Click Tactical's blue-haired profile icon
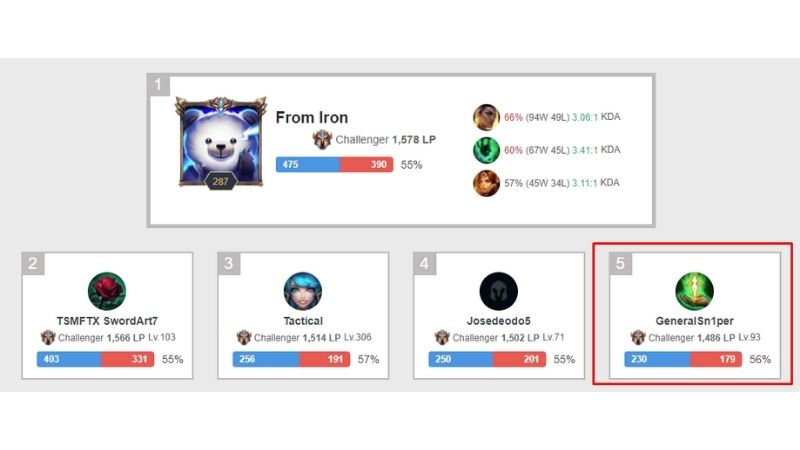Viewport: 800px width, 450px height. coord(303,291)
